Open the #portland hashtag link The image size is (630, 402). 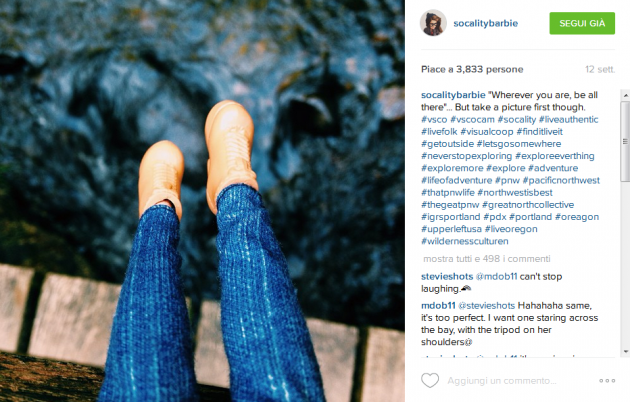coord(530,217)
